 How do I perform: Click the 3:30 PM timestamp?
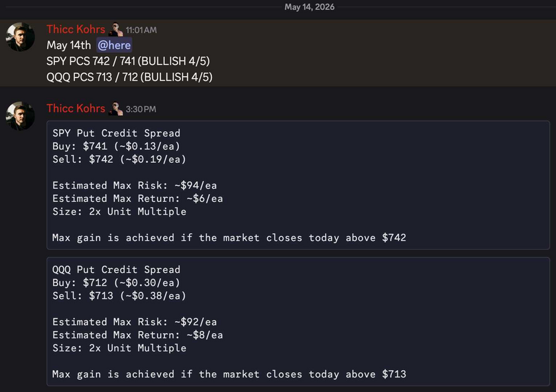(140, 109)
